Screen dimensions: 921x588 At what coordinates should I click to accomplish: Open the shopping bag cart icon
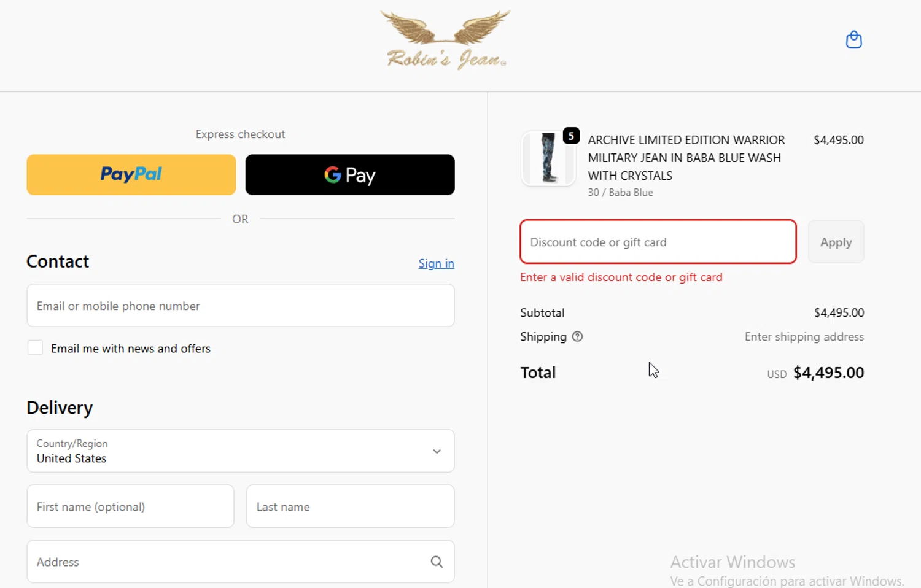(853, 40)
